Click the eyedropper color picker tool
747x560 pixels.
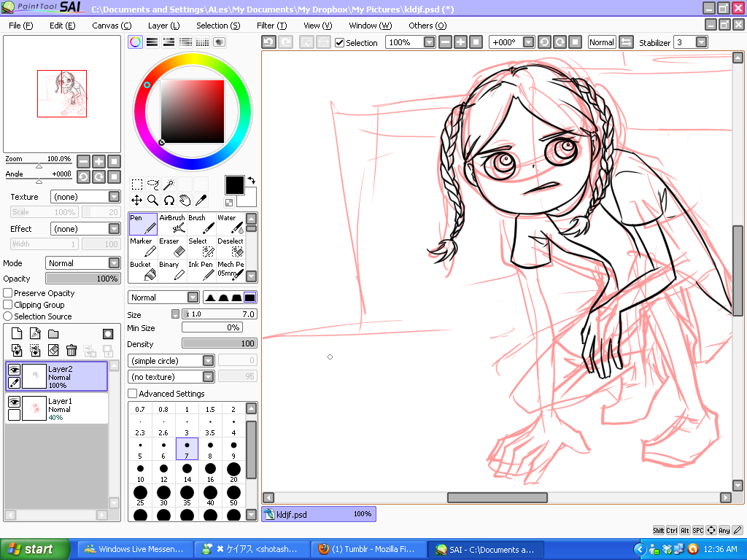pos(201,200)
